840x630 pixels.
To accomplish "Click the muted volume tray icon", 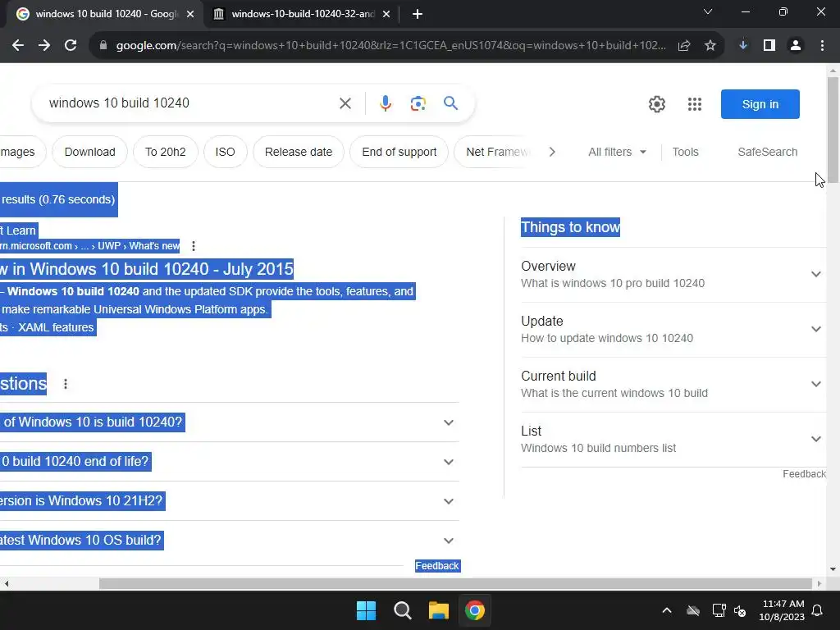I will tap(740, 610).
